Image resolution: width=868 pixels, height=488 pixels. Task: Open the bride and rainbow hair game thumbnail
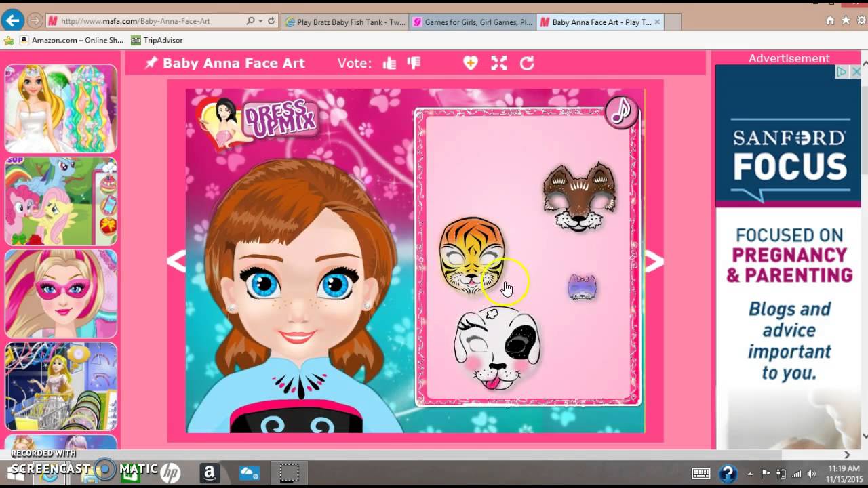click(x=61, y=108)
